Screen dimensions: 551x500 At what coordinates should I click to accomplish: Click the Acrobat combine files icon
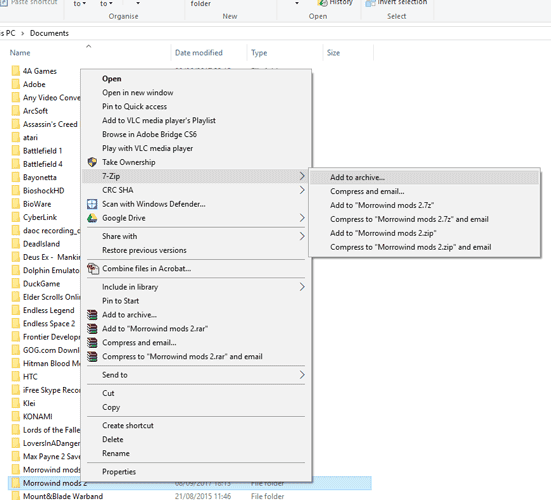pyautogui.click(x=93, y=269)
